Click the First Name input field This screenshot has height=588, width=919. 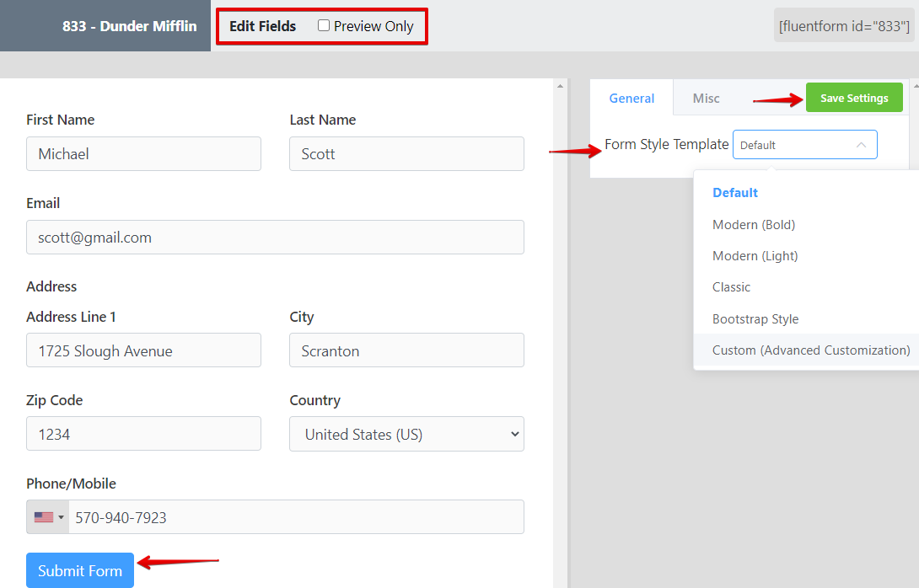tap(143, 154)
